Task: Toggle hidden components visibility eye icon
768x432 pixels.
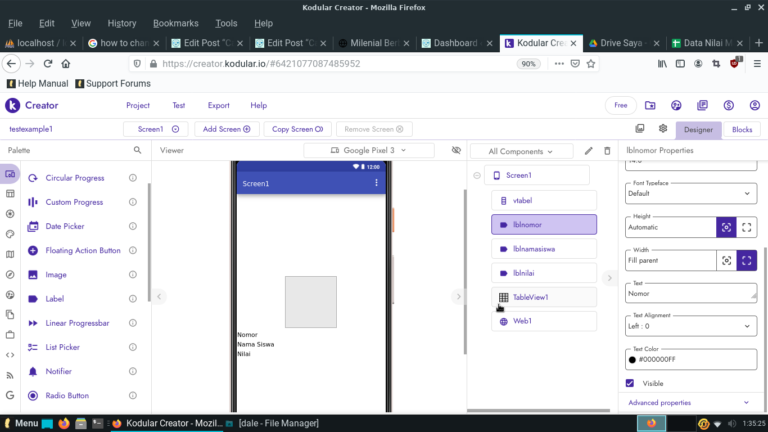Action: pyautogui.click(x=456, y=150)
